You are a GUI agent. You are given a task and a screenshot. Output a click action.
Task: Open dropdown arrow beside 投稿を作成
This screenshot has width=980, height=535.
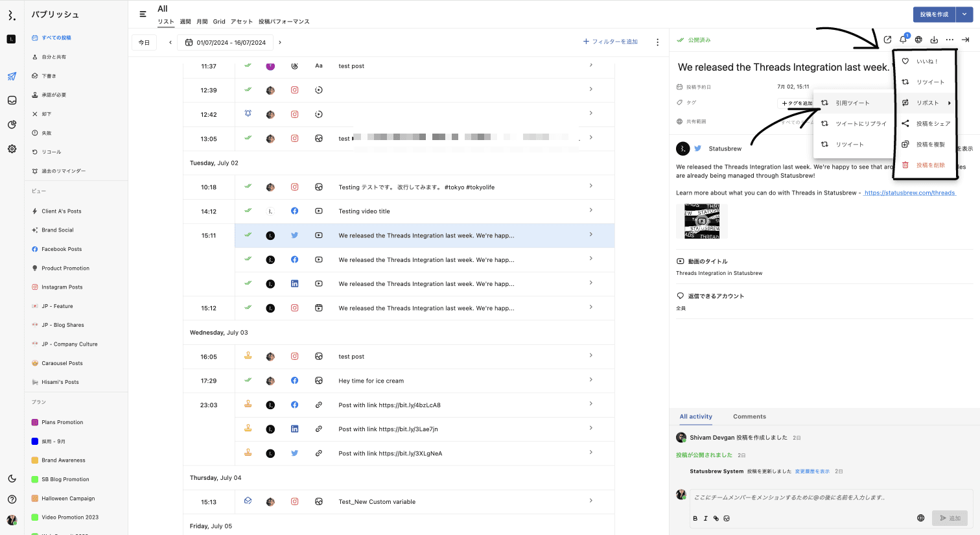tap(964, 14)
